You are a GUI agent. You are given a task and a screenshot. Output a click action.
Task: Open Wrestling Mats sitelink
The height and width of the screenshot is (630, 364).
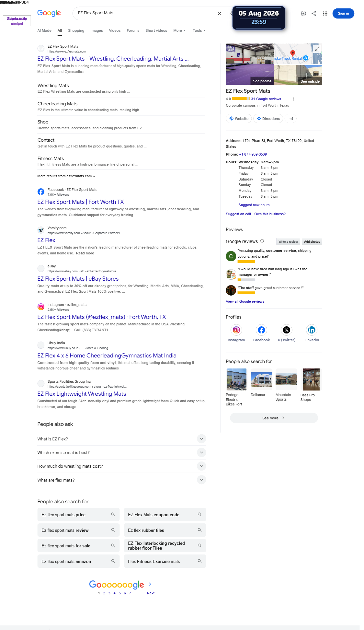coord(53,86)
